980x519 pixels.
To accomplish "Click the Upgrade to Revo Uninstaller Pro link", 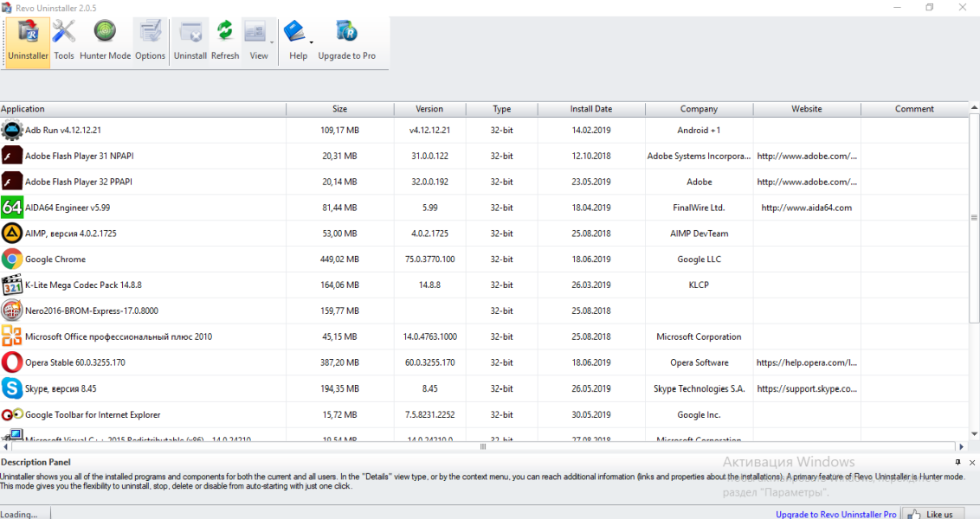I will pyautogui.click(x=835, y=514).
